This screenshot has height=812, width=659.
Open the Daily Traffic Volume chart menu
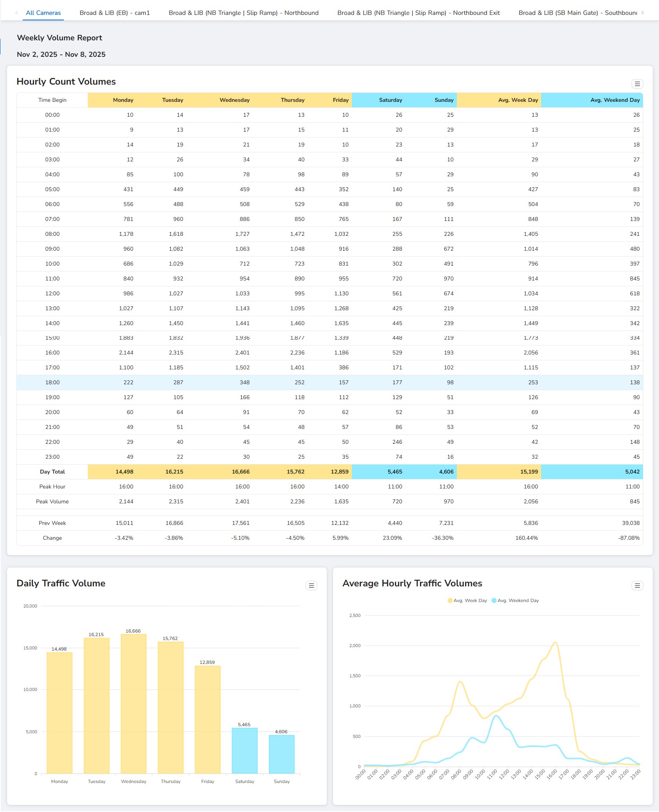[x=311, y=586]
